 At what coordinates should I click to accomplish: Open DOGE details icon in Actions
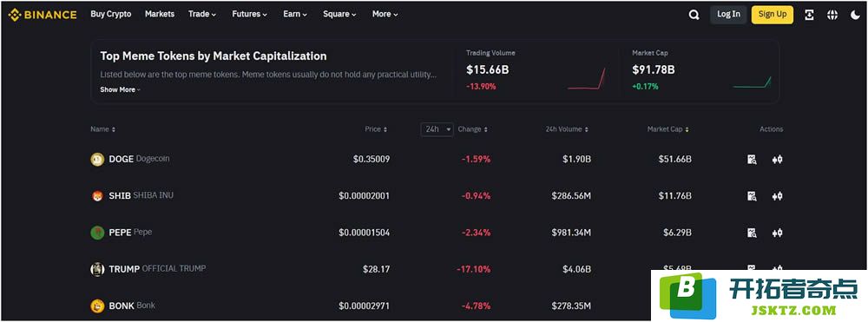point(752,160)
